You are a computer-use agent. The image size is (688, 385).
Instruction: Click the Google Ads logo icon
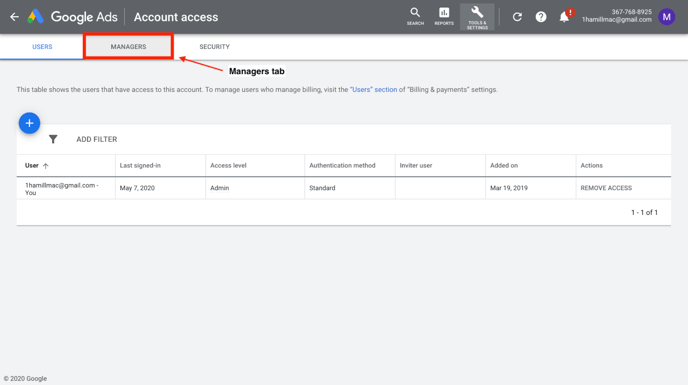36,17
